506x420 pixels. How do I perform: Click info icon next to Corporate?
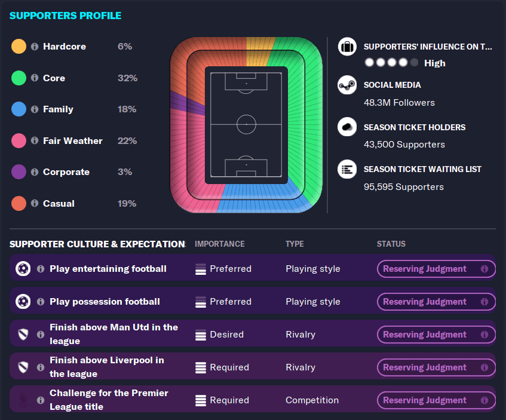35,172
